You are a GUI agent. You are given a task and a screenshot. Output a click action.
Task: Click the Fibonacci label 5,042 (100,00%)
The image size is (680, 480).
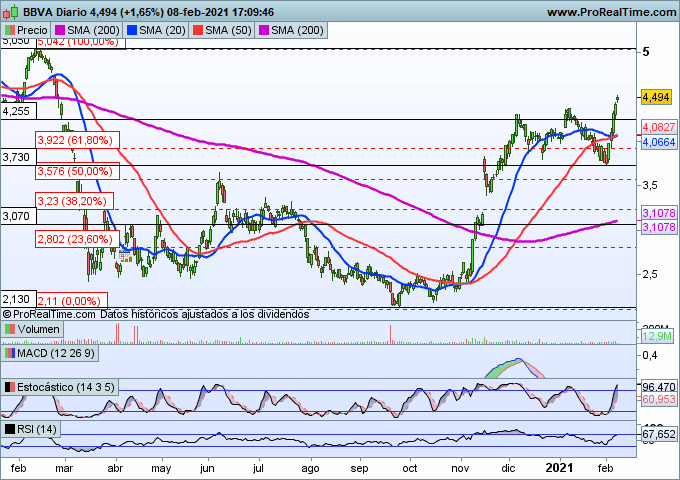tap(81, 43)
